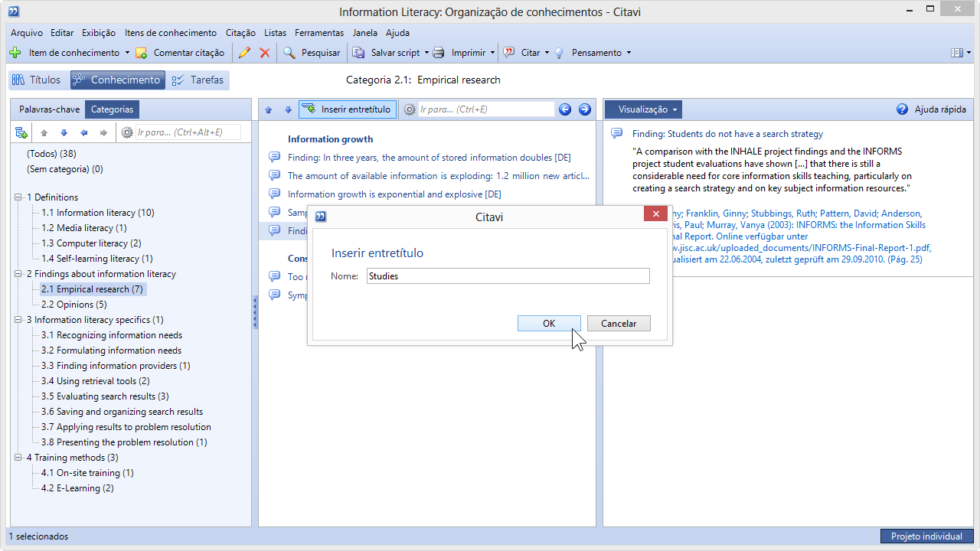Viewport: 980px width, 551px height.
Task: Open the Listas menu
Action: pyautogui.click(x=275, y=33)
